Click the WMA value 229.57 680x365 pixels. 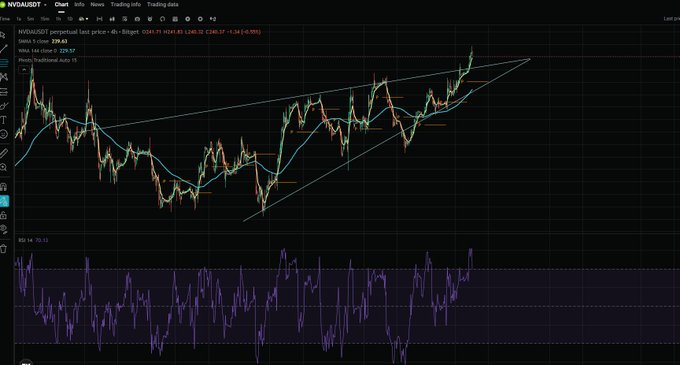pyautogui.click(x=67, y=51)
